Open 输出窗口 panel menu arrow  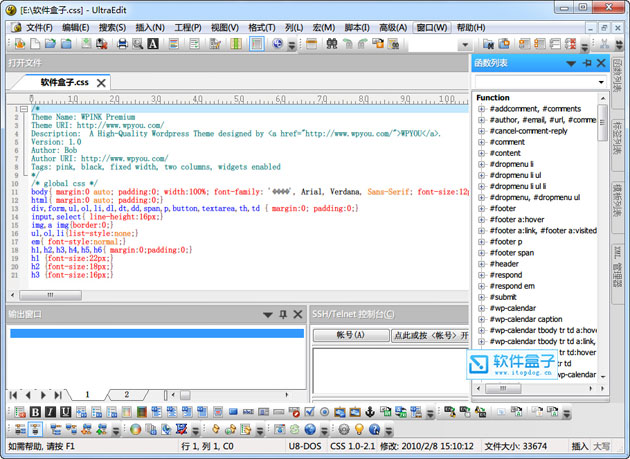(x=268, y=315)
